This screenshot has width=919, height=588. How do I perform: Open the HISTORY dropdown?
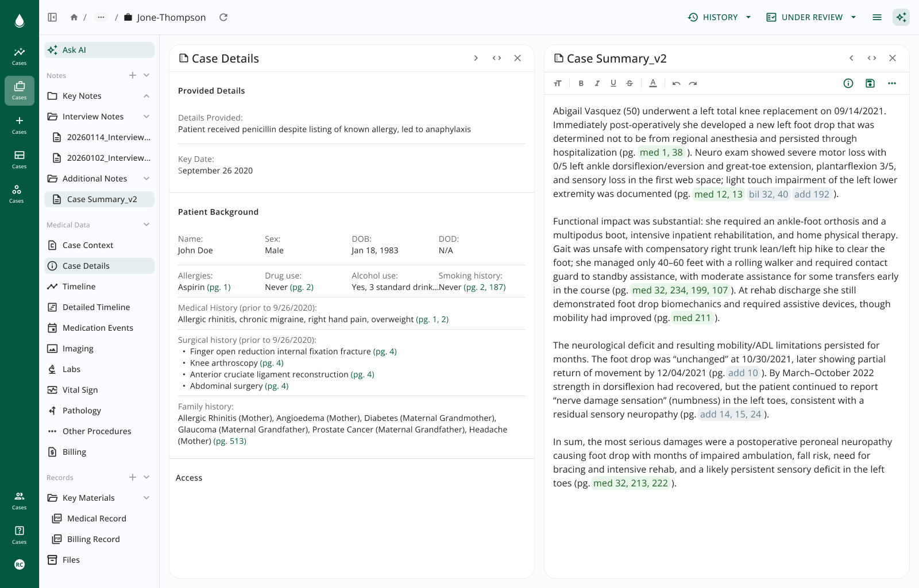pyautogui.click(x=719, y=17)
